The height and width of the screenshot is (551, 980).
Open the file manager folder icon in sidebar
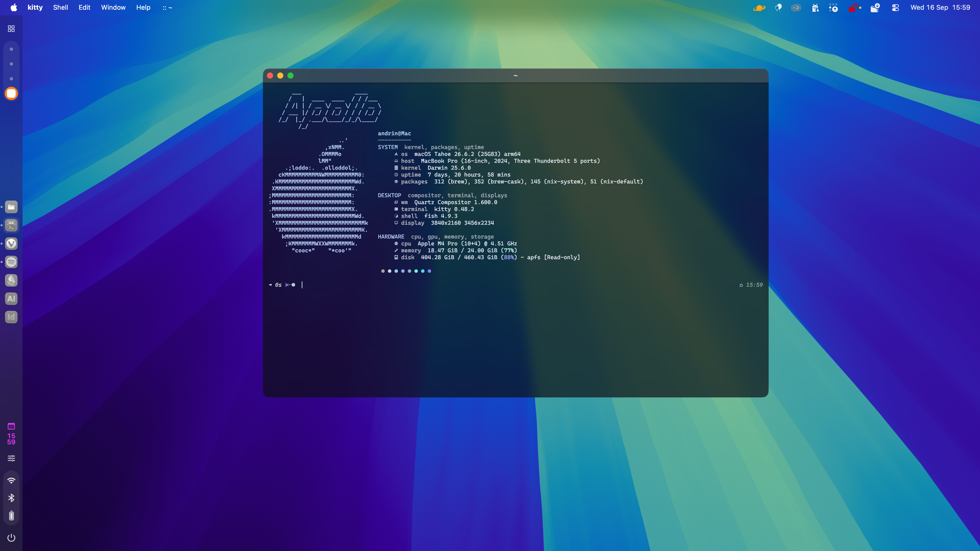click(11, 207)
